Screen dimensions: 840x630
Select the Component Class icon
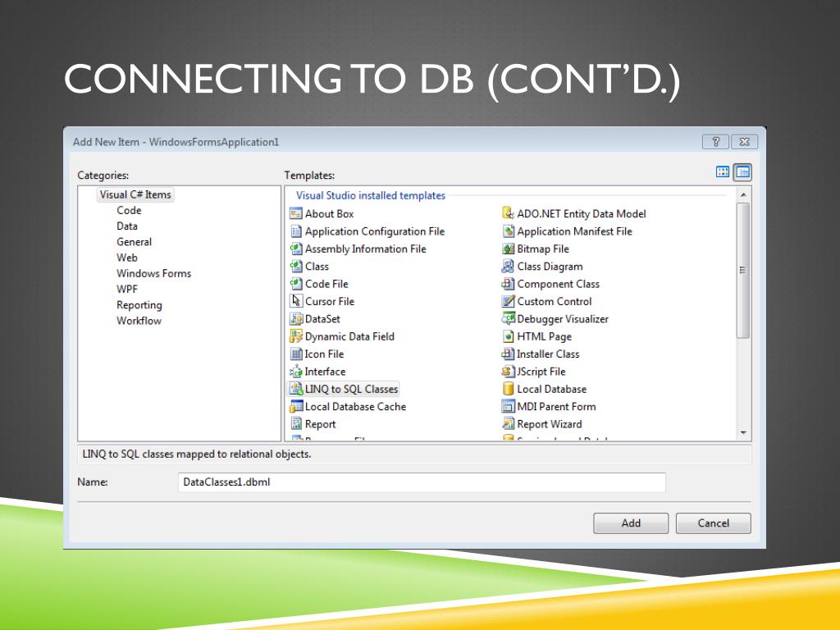pos(508,284)
